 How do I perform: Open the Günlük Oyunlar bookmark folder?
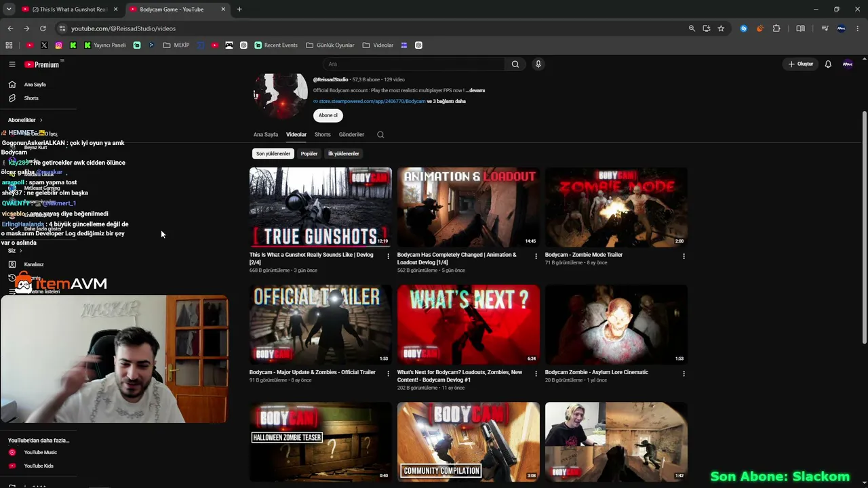click(330, 45)
